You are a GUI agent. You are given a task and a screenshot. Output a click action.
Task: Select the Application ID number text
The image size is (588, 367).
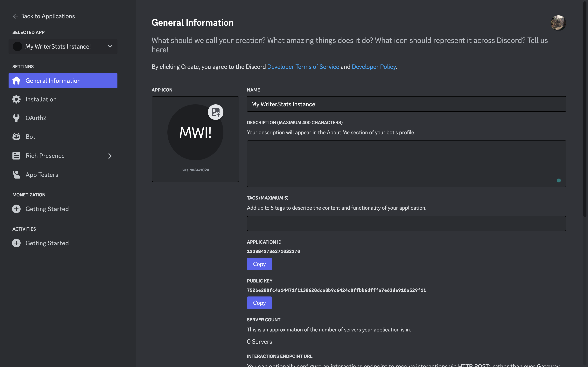click(273, 251)
